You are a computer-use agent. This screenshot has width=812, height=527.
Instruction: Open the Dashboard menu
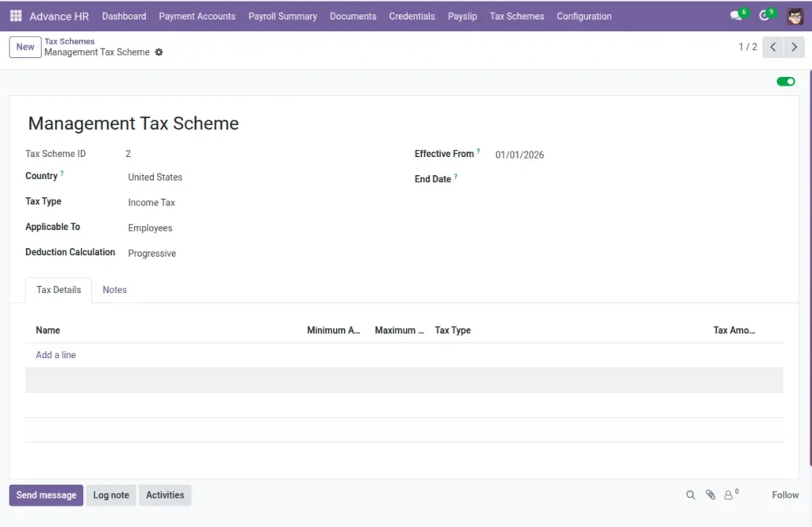124,16
